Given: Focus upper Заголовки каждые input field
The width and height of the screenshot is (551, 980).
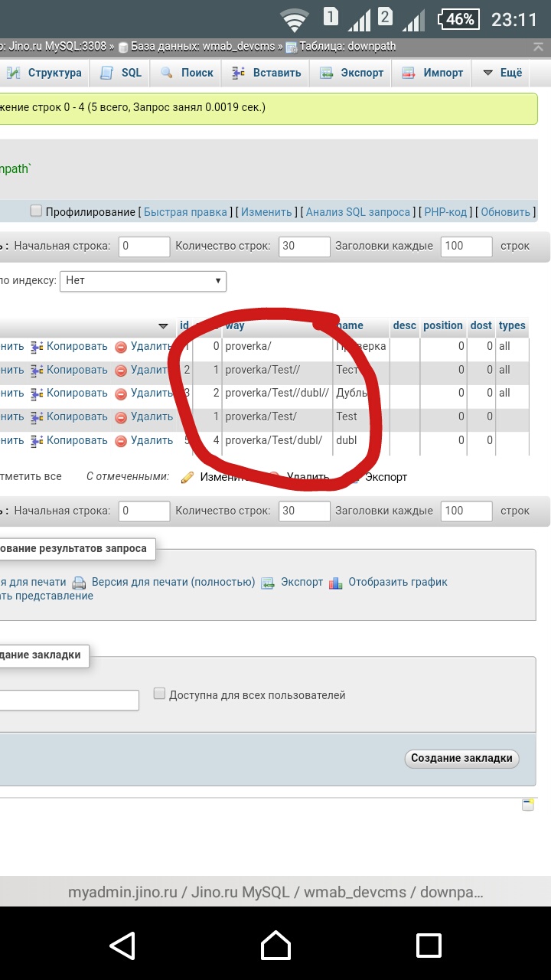Looking at the screenshot, I should (466, 247).
